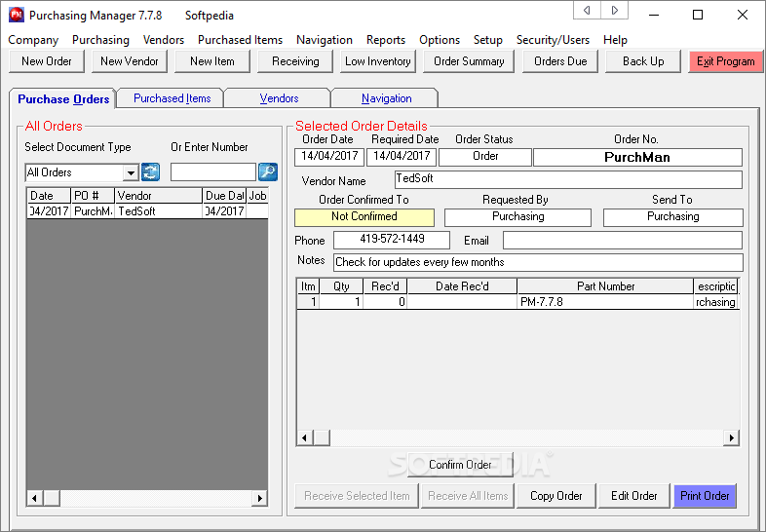Click orders list scrollbar right arrow

(260, 498)
